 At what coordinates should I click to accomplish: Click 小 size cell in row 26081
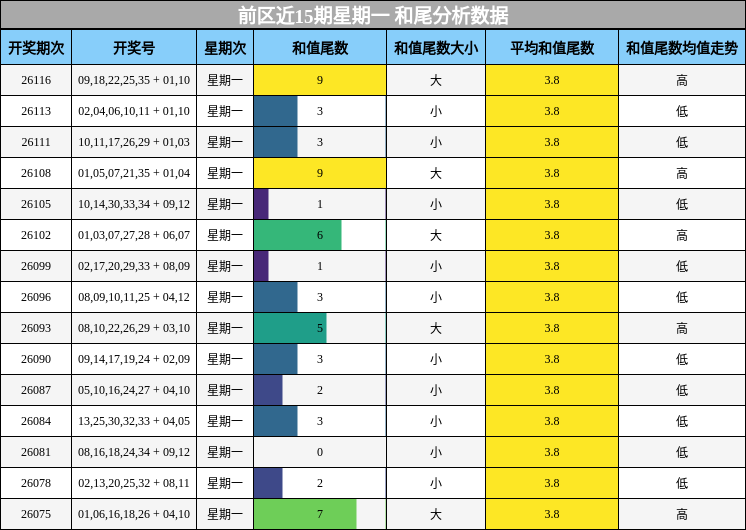(x=436, y=452)
